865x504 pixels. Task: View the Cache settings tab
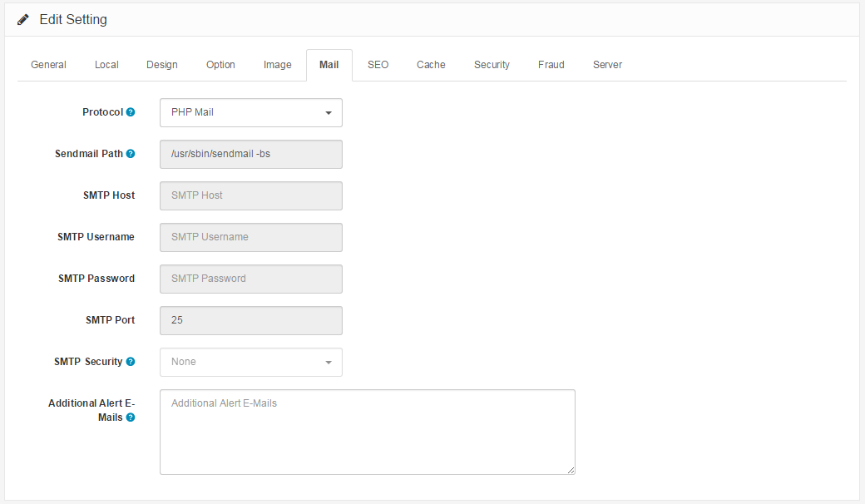431,64
